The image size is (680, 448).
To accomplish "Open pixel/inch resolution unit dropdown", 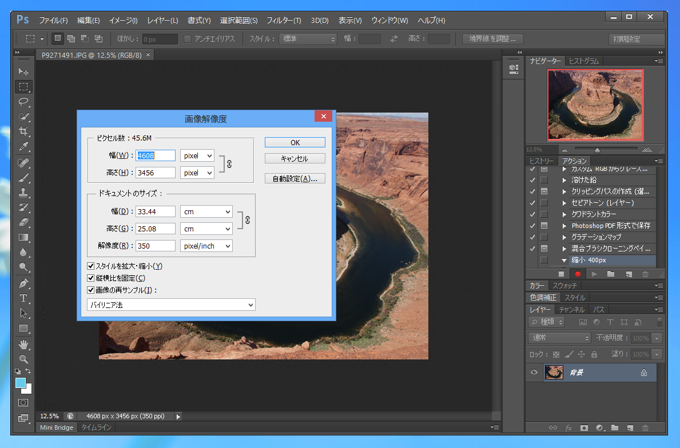I will click(206, 246).
